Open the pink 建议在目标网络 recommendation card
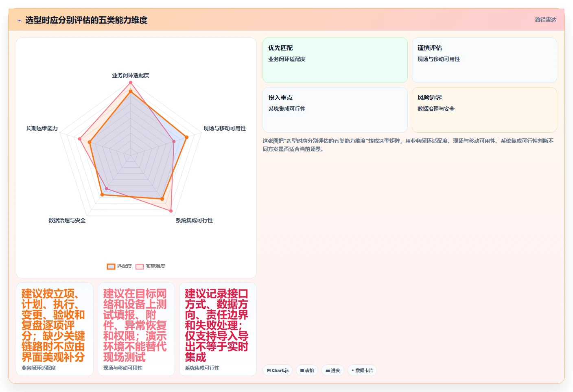 (x=136, y=329)
